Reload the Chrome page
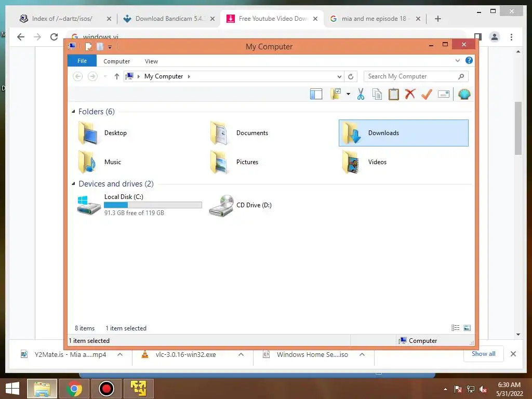 (x=54, y=37)
